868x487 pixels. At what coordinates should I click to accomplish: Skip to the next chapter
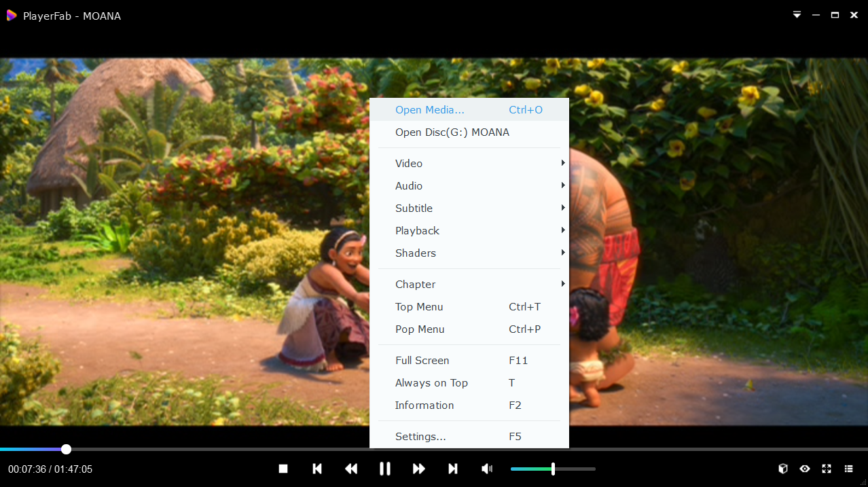tap(453, 469)
